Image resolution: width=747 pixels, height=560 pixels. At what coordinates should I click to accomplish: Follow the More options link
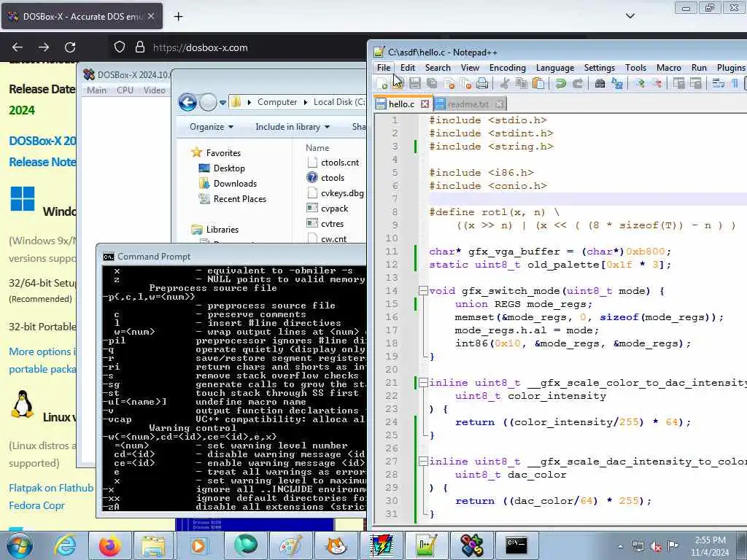click(42, 351)
